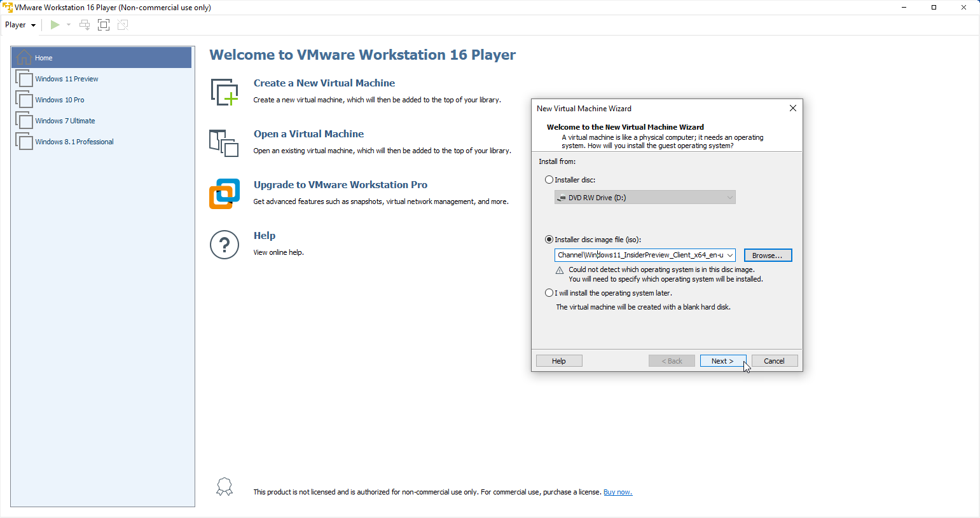Viewport: 980px width, 518px height.
Task: Select Windows 7 Ultimate virtual machine
Action: [x=102, y=121]
